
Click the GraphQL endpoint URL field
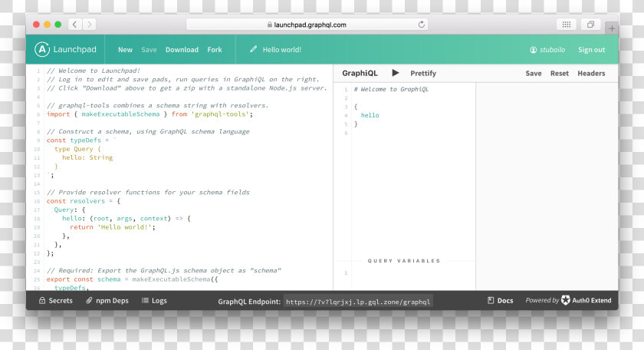click(358, 302)
